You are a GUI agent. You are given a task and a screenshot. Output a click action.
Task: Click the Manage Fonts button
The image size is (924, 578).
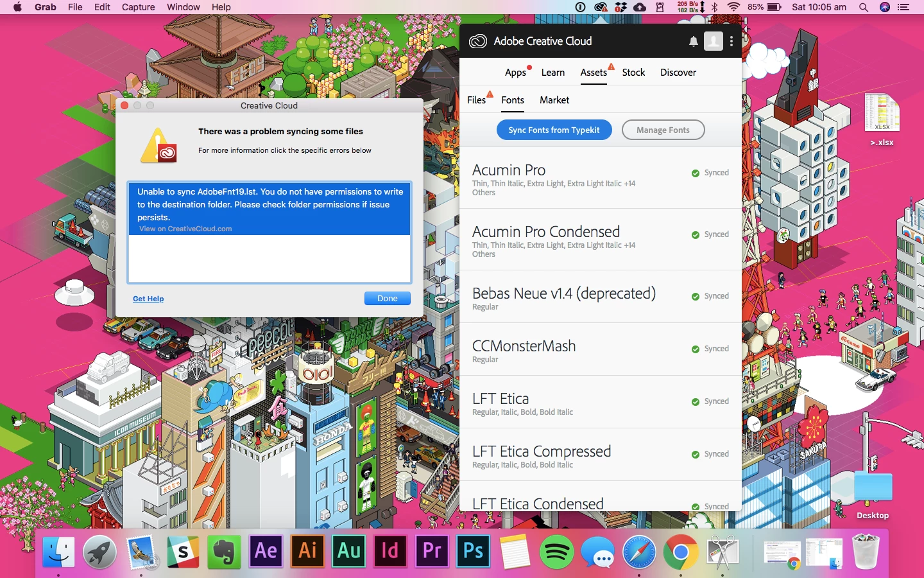(x=663, y=130)
